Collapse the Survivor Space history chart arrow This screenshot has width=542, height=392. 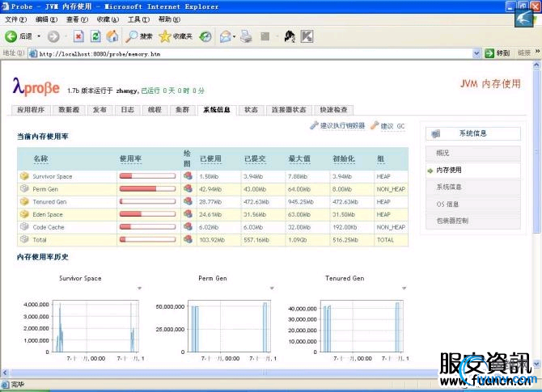pyautogui.click(x=139, y=288)
